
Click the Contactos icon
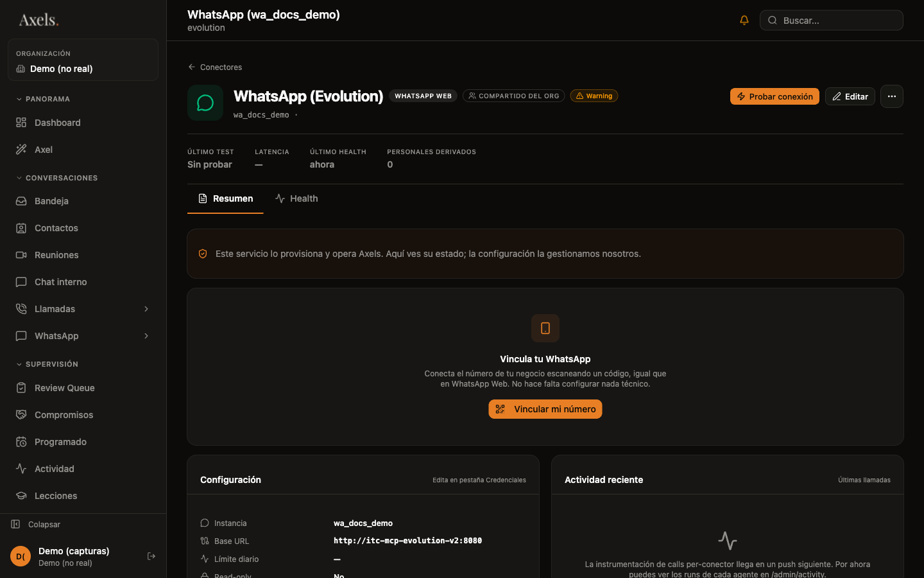point(21,228)
